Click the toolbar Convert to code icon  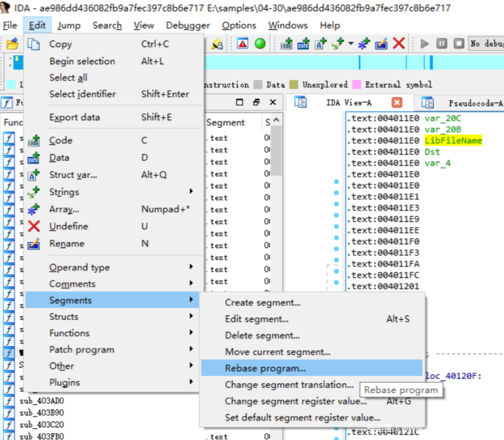tap(286, 44)
